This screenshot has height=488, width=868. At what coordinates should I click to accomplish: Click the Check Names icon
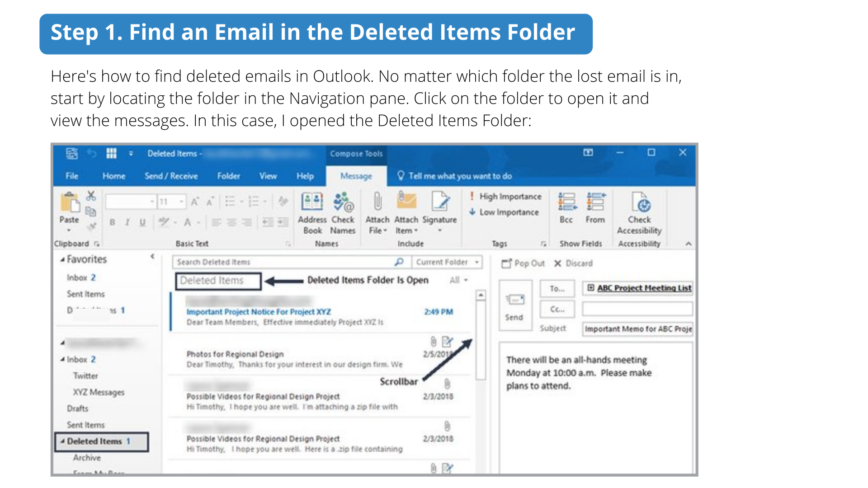pos(343,202)
